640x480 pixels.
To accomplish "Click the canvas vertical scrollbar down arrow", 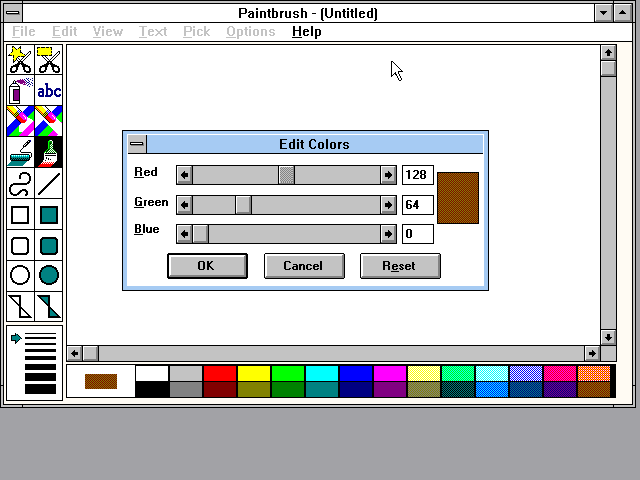I will click(608, 336).
